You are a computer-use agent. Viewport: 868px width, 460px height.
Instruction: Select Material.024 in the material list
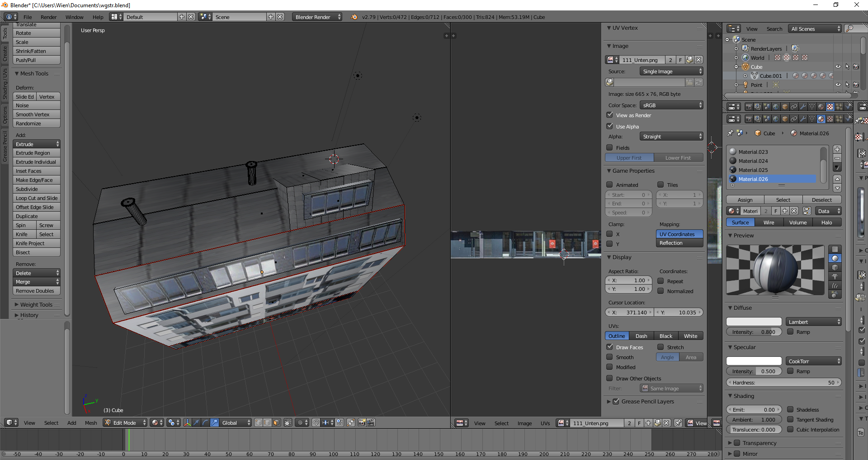[x=753, y=161]
